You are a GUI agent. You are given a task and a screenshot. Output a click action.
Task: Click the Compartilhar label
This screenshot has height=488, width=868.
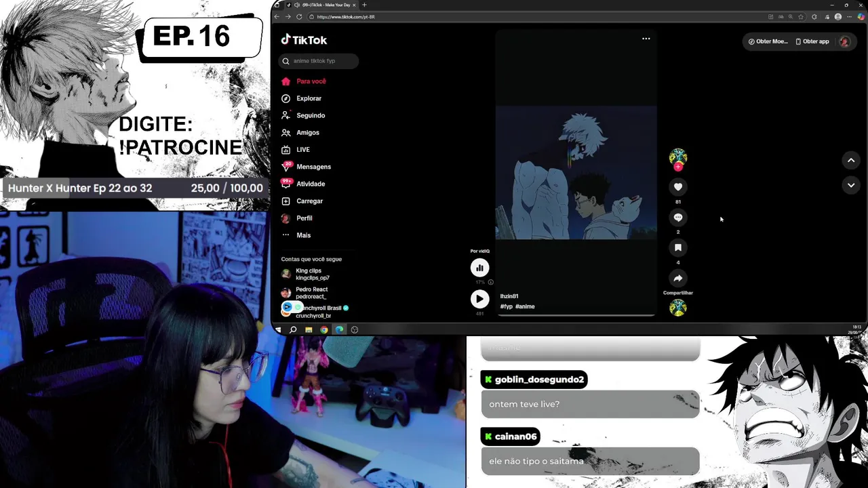[678, 293]
